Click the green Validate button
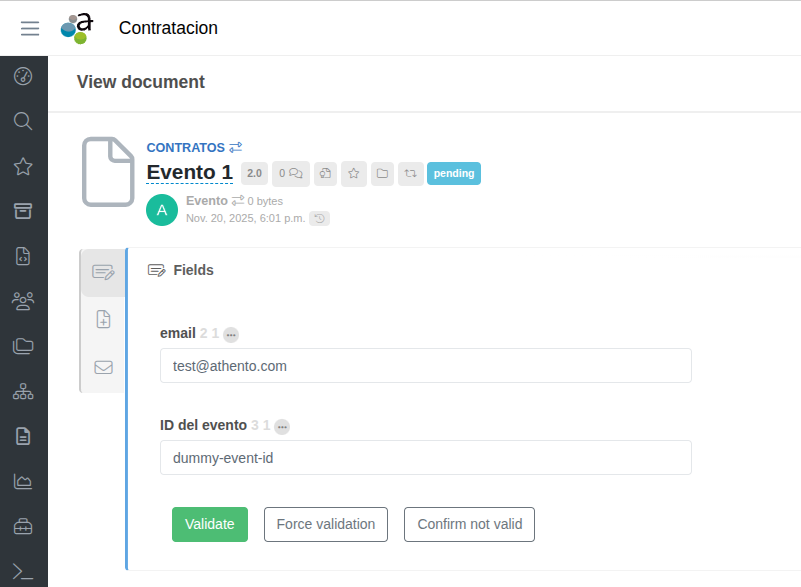This screenshot has width=801, height=587. 209,524
